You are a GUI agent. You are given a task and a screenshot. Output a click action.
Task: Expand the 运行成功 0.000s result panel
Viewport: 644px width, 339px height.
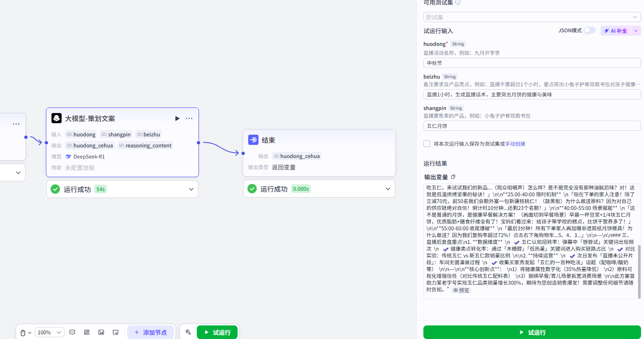click(x=388, y=189)
